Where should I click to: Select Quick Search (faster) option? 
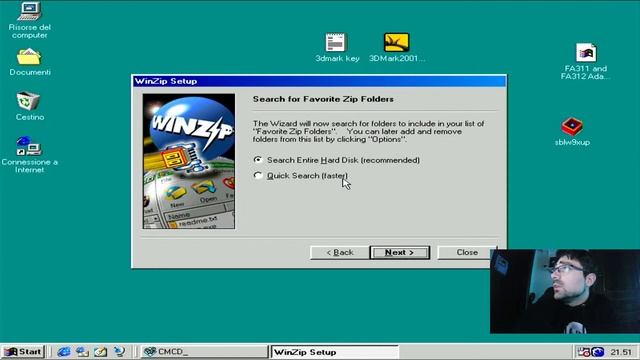click(301, 176)
